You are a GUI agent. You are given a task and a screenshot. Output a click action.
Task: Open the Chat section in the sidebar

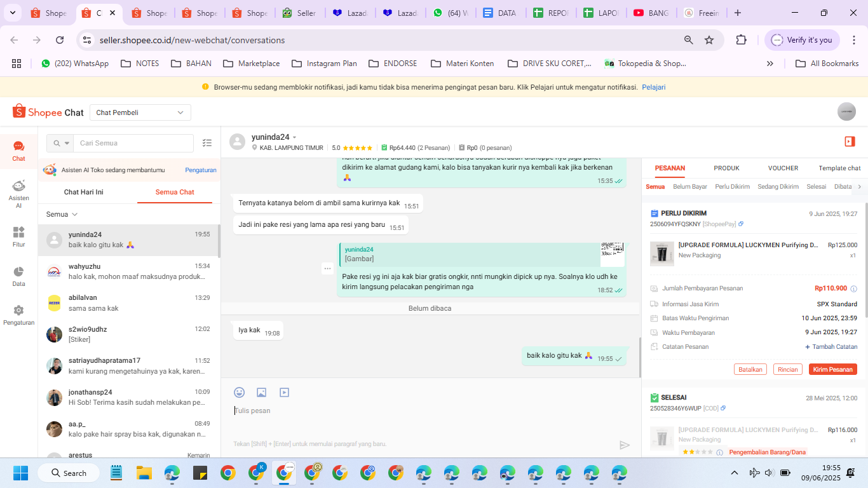tap(18, 151)
